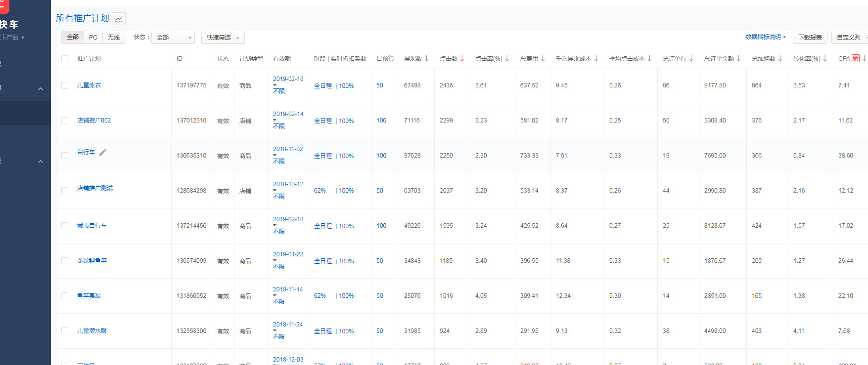Open the 龙纹鲤鱼竿 plan link
This screenshot has height=365, width=868.
coord(91,261)
